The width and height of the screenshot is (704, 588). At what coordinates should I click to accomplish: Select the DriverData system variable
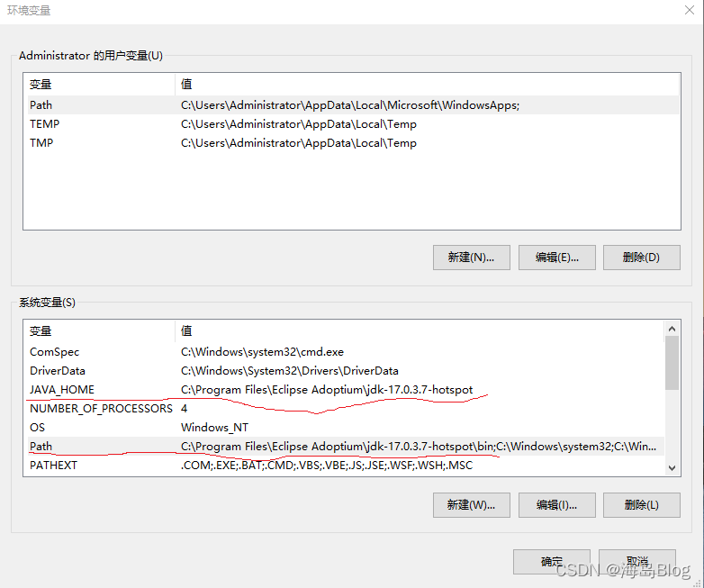pyautogui.click(x=346, y=371)
